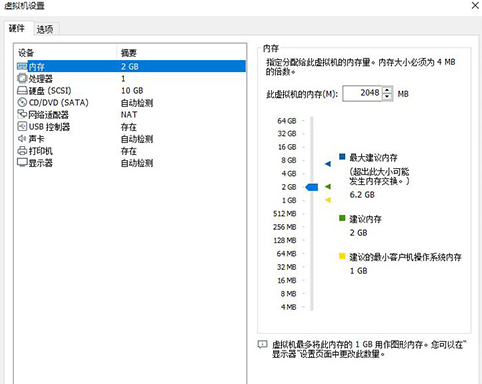482x384 pixels.
Task: Click the 8 MB slider label
Action: 288,294
